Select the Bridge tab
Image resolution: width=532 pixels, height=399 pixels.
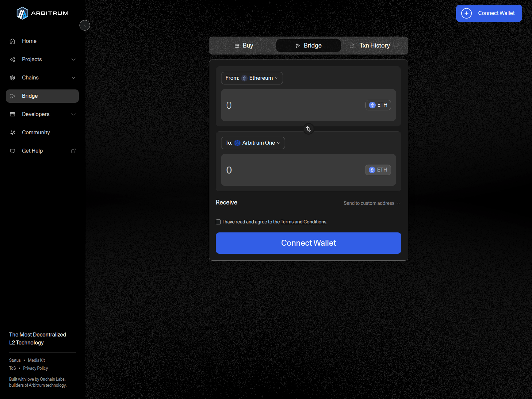click(x=309, y=46)
